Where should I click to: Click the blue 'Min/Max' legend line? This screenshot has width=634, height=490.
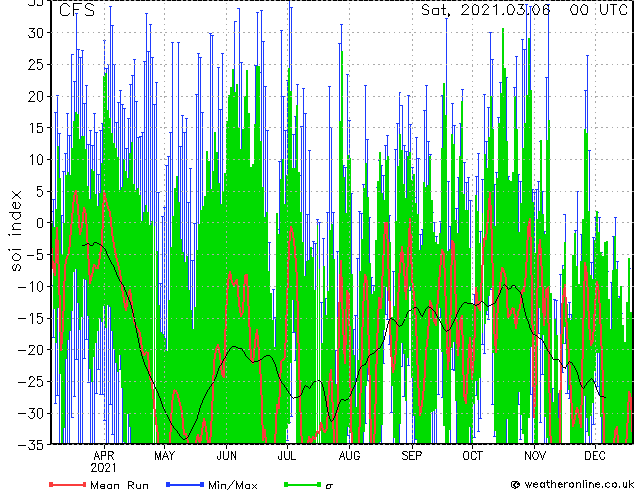pyautogui.click(x=185, y=484)
